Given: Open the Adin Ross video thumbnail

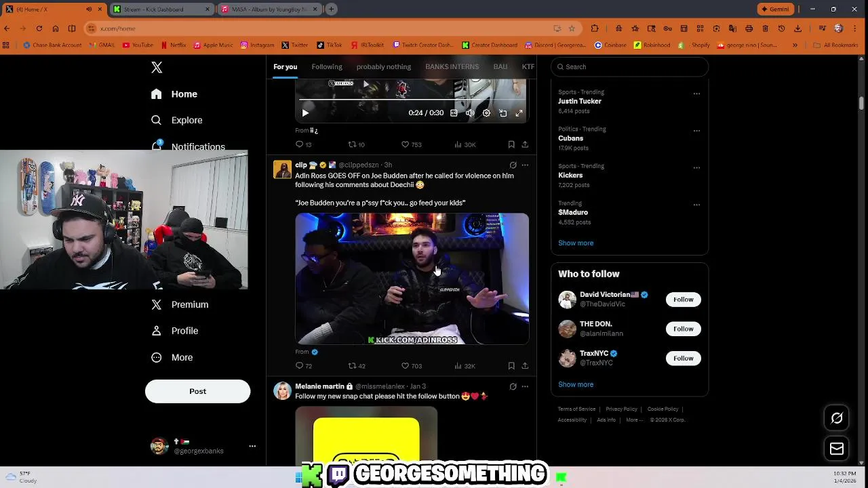Looking at the screenshot, I should pos(412,279).
